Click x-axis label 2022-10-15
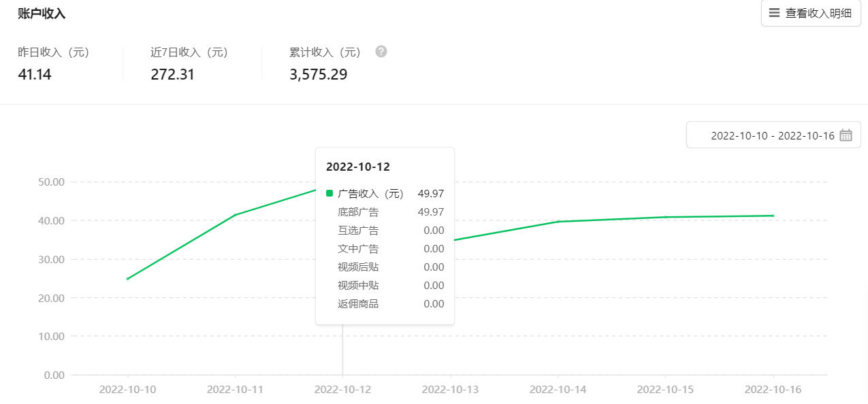 tap(665, 390)
